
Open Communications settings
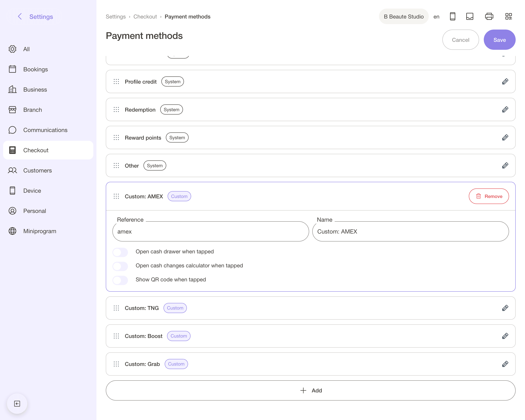(48, 130)
